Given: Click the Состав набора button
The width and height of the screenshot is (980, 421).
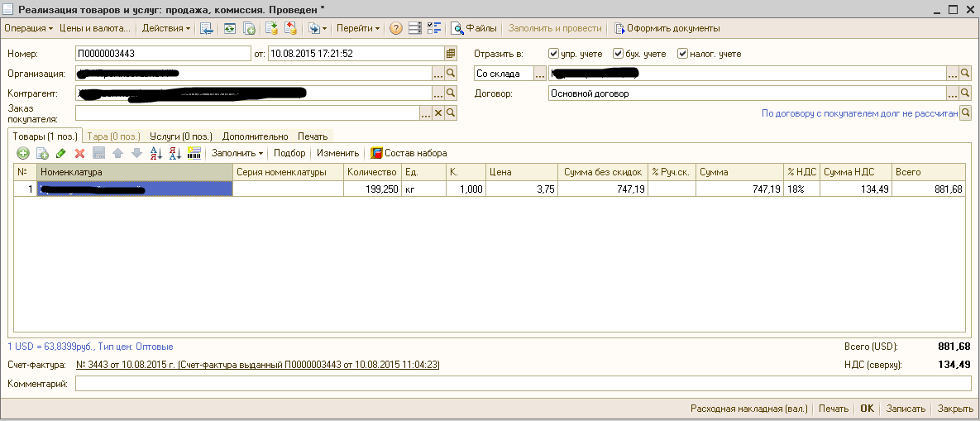Looking at the screenshot, I should pyautogui.click(x=409, y=153).
